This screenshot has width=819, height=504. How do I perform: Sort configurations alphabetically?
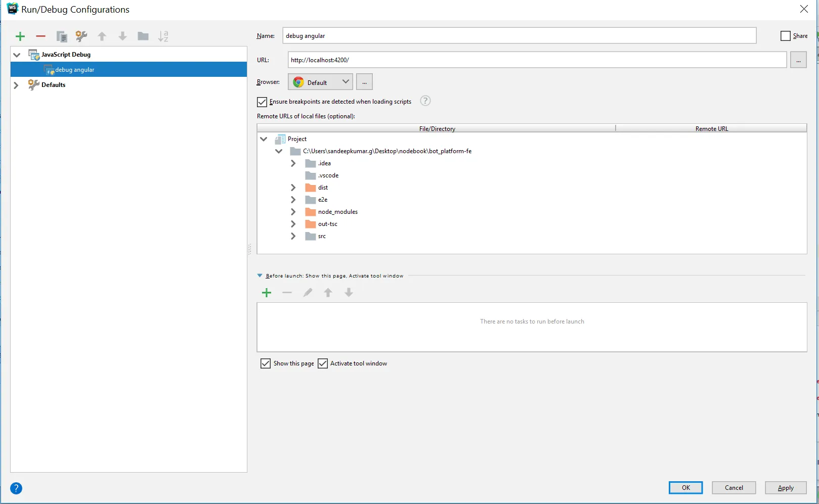coord(163,36)
